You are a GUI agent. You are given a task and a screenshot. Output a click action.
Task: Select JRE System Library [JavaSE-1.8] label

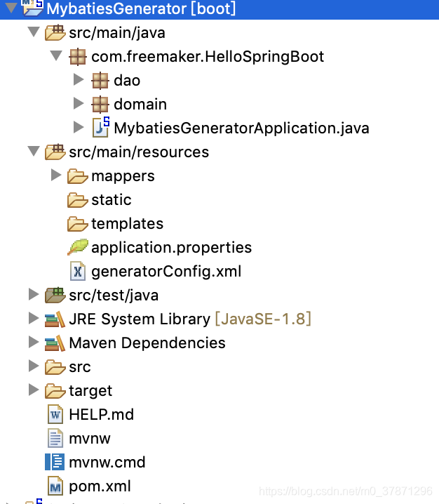(x=190, y=319)
